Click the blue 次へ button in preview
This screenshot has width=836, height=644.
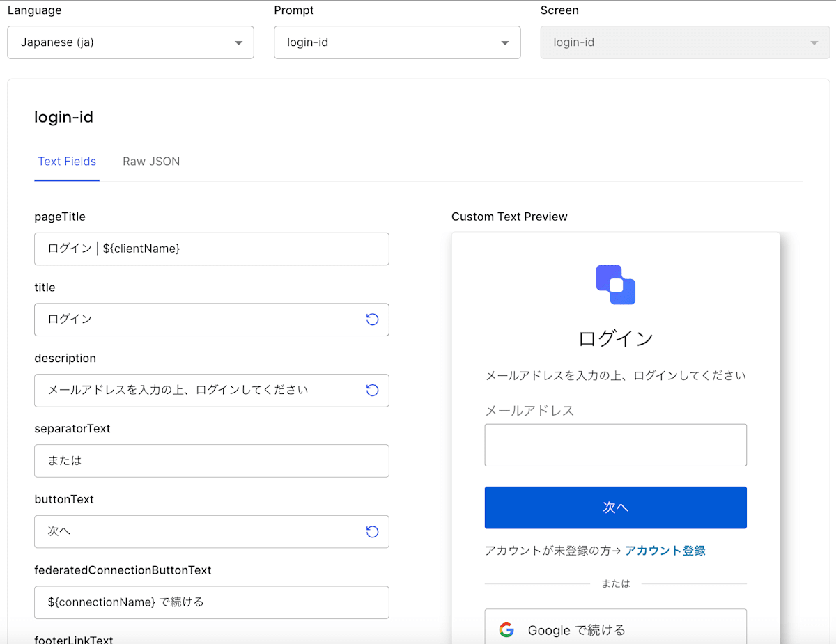pyautogui.click(x=616, y=508)
